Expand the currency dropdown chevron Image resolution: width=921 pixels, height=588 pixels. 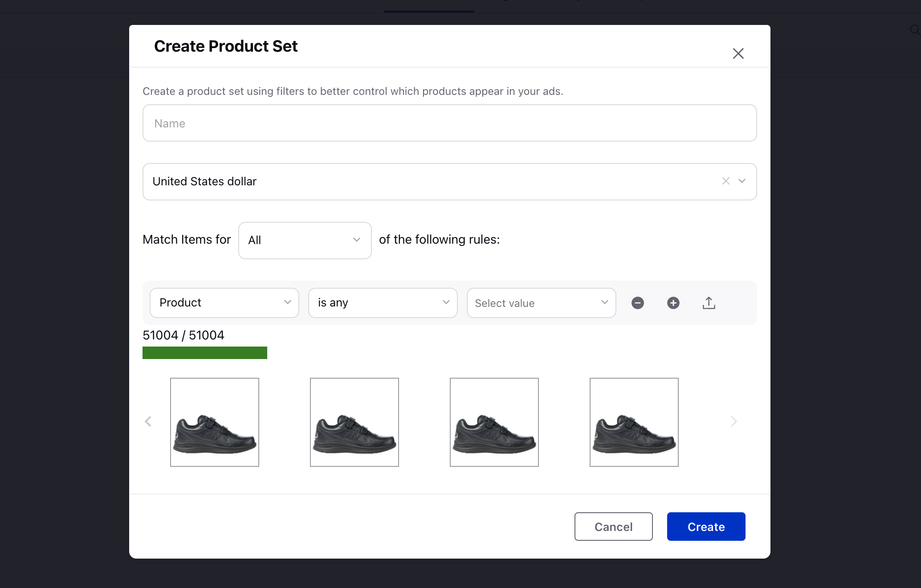coord(742,181)
